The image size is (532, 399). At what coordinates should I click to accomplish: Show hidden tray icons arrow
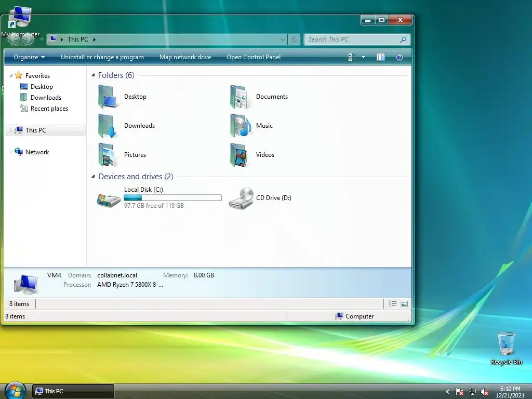pyautogui.click(x=447, y=392)
